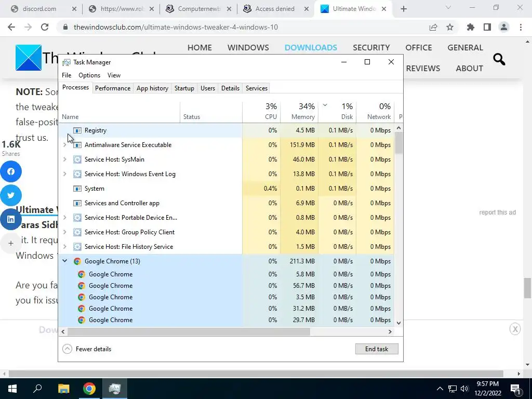Switch to the Services tab
The image size is (532, 399).
tap(257, 88)
